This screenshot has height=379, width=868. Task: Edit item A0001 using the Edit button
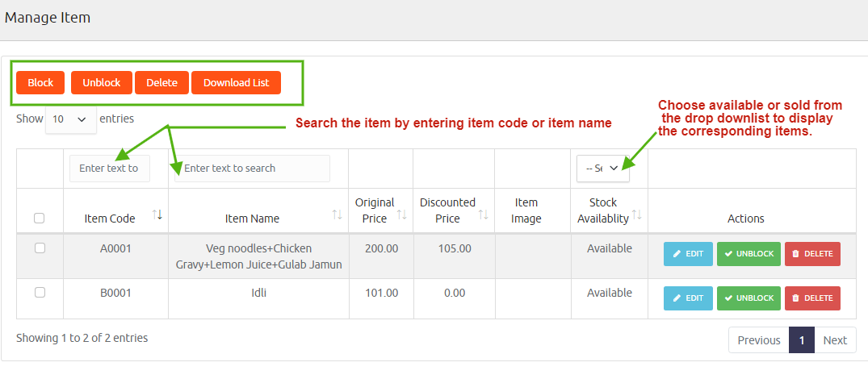(x=688, y=254)
